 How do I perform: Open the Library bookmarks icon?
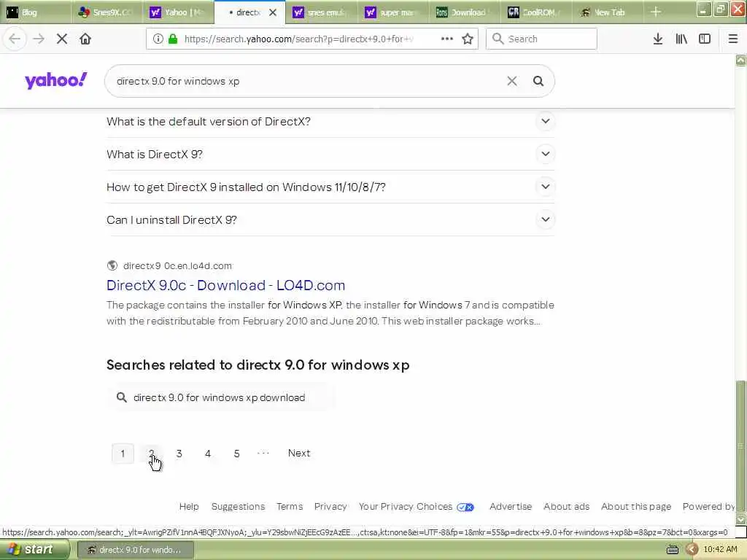[681, 39]
